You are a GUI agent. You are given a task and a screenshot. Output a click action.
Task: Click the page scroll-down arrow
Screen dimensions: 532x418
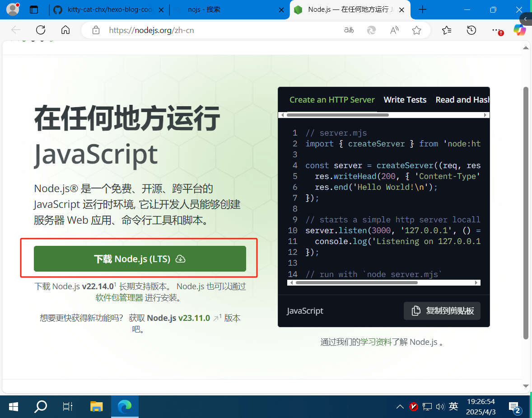pos(526,386)
